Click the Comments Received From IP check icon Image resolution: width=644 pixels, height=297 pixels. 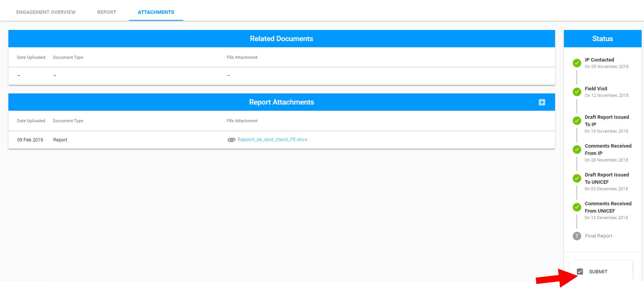click(577, 149)
